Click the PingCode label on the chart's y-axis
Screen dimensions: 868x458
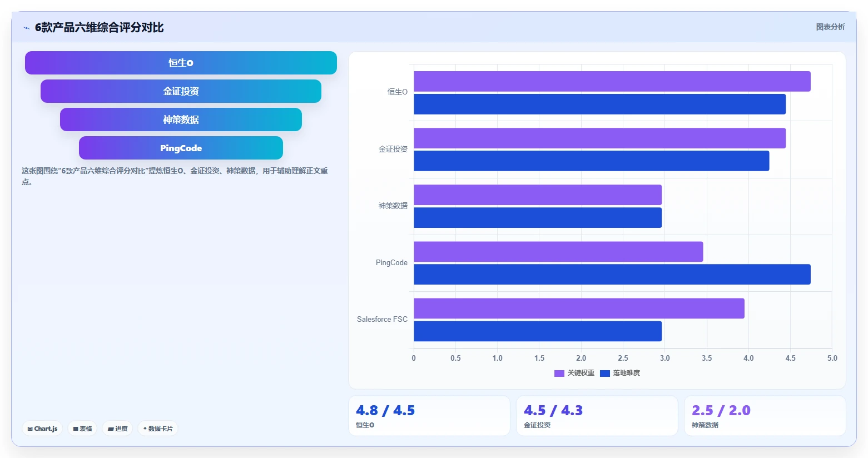(x=391, y=262)
